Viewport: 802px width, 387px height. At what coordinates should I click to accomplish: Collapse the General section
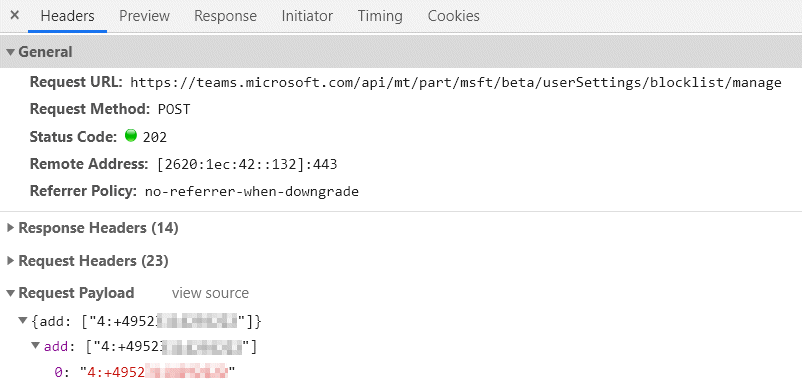pos(10,52)
